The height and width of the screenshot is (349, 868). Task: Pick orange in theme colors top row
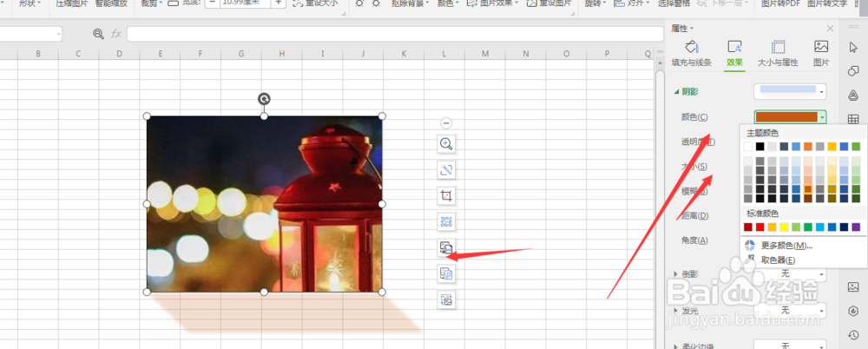click(808, 147)
